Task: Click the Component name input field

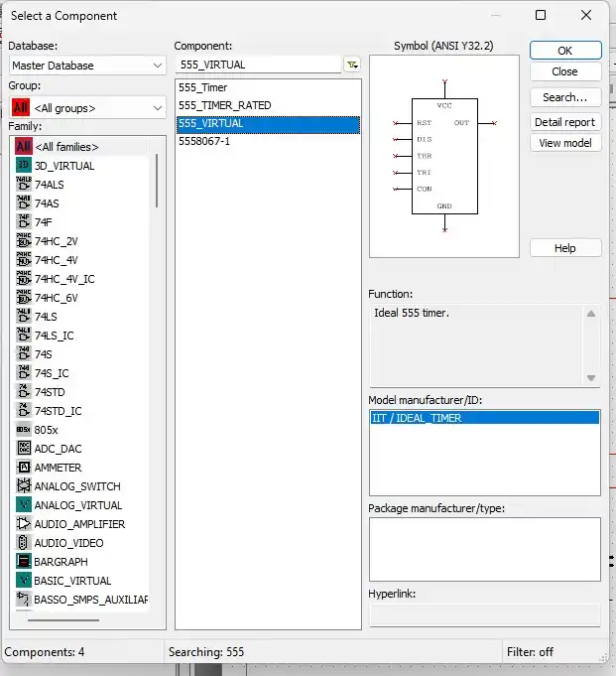Action: [x=259, y=66]
